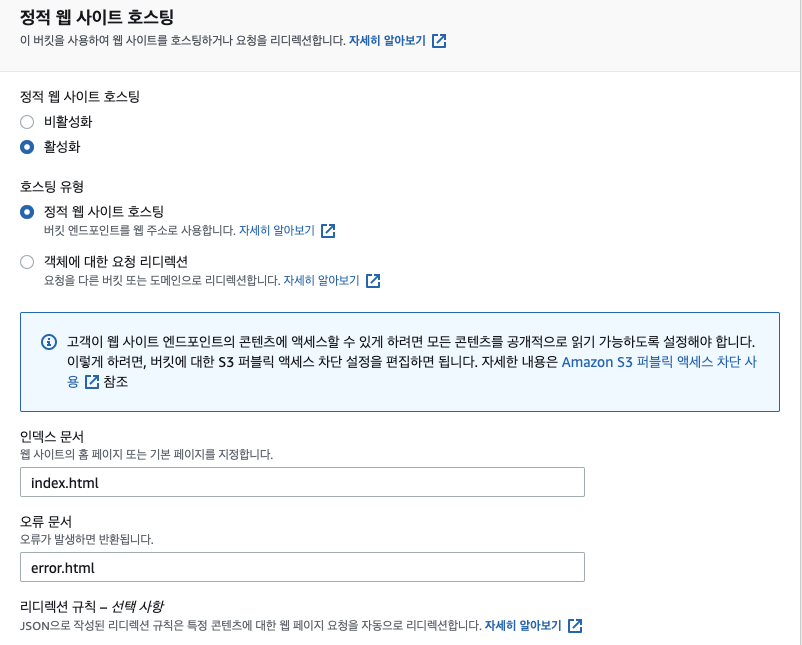Image resolution: width=802 pixels, height=645 pixels.
Task: Click the info icon in blue notice box
Action: [x=49, y=342]
